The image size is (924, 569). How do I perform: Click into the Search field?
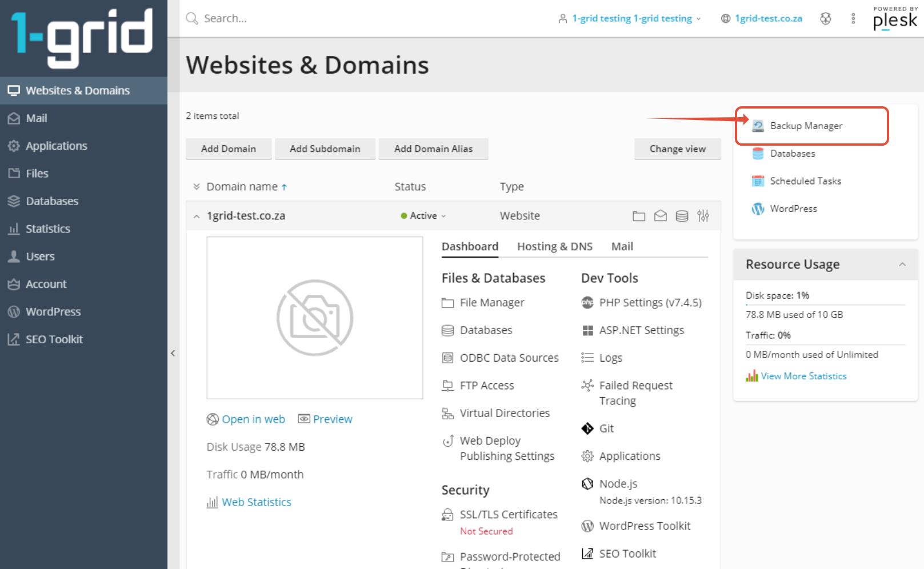tap(366, 18)
